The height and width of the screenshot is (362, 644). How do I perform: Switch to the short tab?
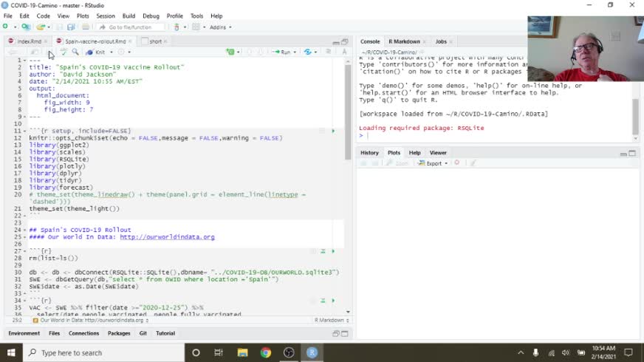pyautogui.click(x=155, y=41)
